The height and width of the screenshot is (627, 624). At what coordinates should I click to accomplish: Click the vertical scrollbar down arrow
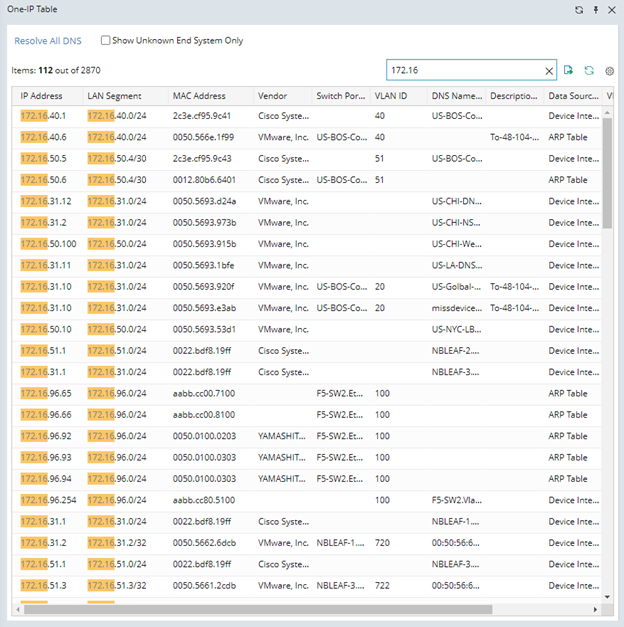click(606, 597)
